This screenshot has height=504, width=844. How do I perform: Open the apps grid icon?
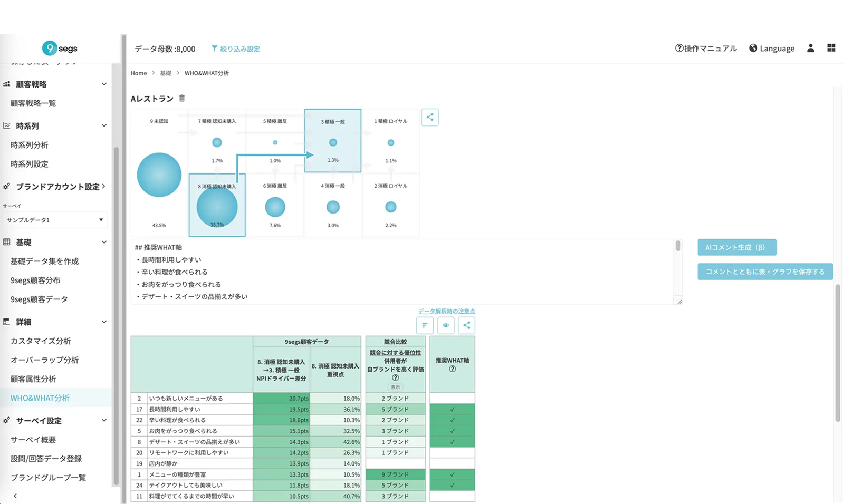[x=831, y=47]
